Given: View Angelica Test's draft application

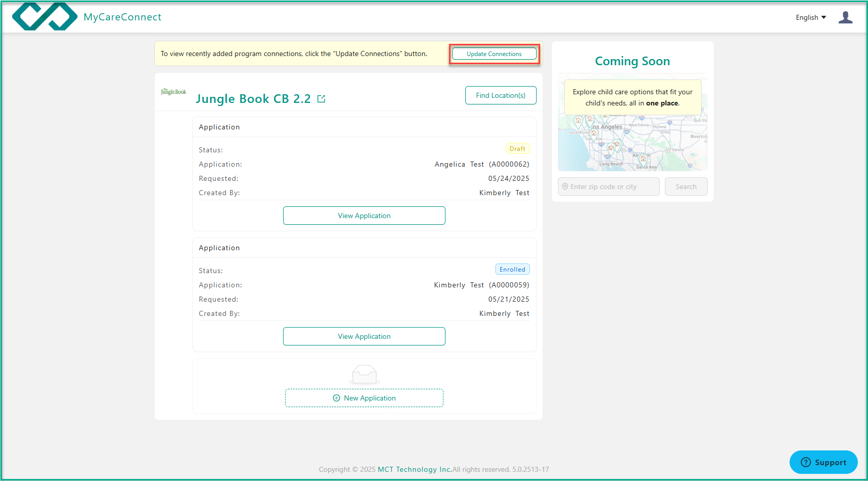Looking at the screenshot, I should point(364,216).
